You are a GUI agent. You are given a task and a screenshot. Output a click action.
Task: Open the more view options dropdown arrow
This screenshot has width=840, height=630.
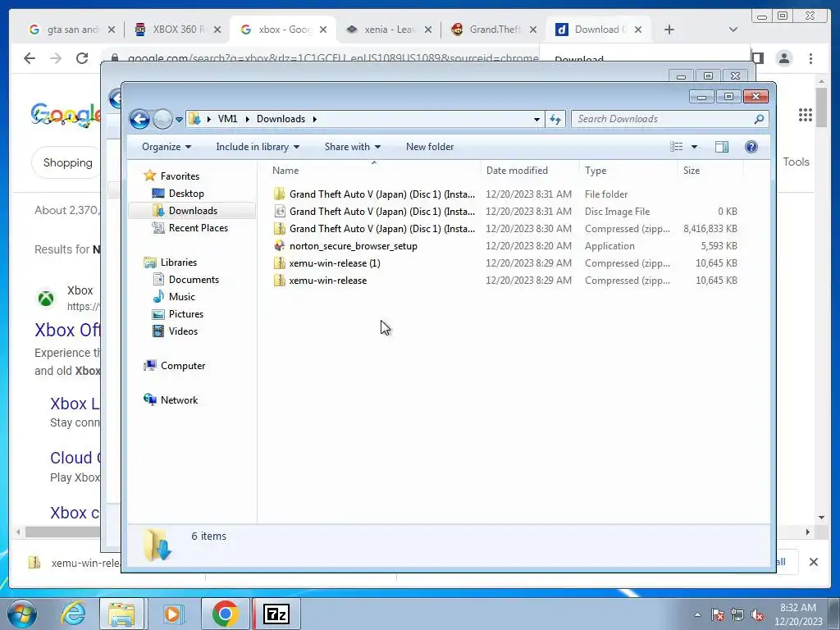(694, 147)
